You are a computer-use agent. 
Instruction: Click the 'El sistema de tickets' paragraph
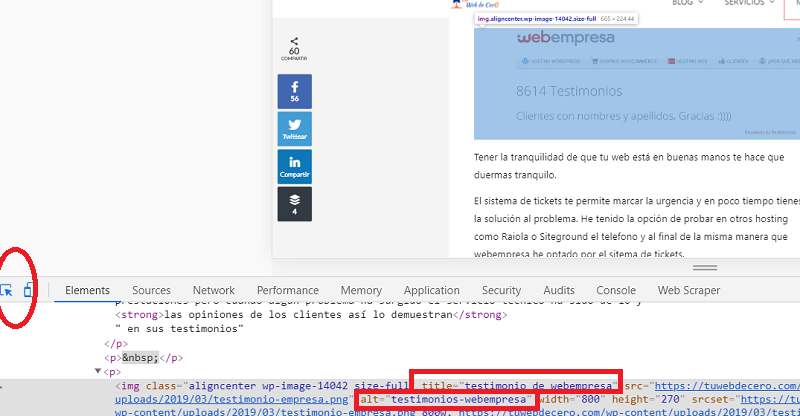(x=637, y=227)
